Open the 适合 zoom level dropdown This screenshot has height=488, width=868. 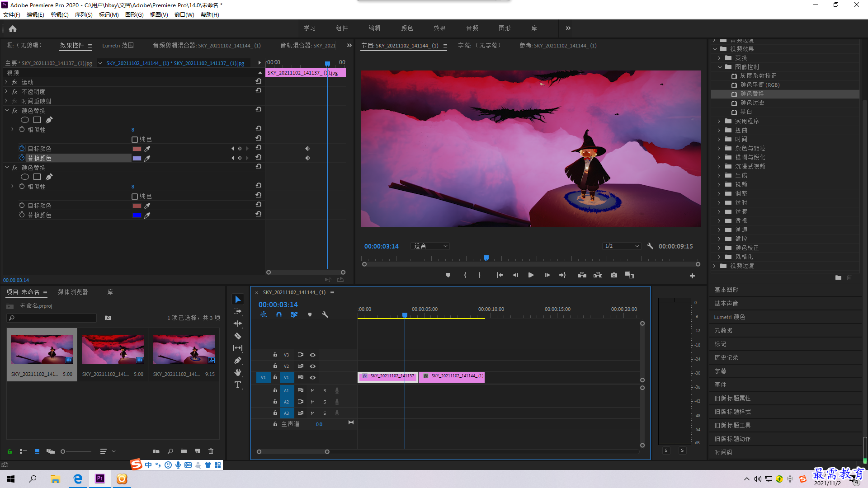430,246
